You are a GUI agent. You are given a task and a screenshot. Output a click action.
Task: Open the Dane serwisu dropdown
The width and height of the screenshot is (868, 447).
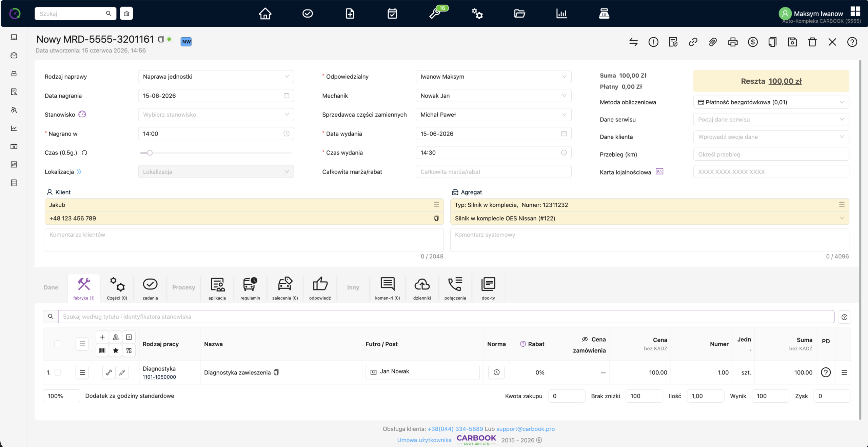click(771, 119)
